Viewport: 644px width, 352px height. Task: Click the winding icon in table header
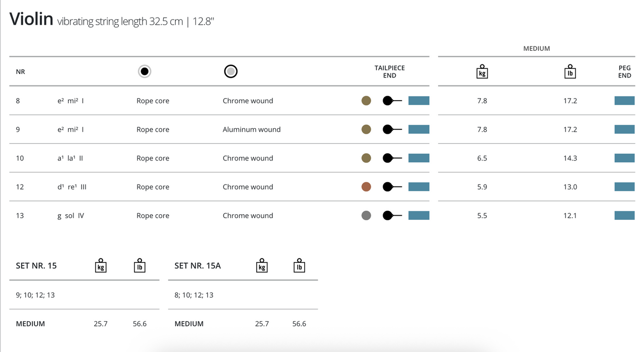[231, 71]
